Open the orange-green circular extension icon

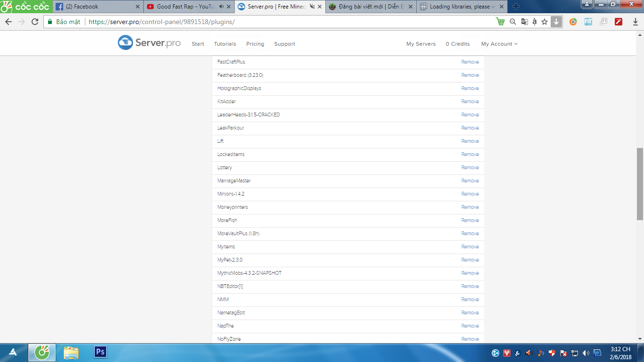pos(573,22)
